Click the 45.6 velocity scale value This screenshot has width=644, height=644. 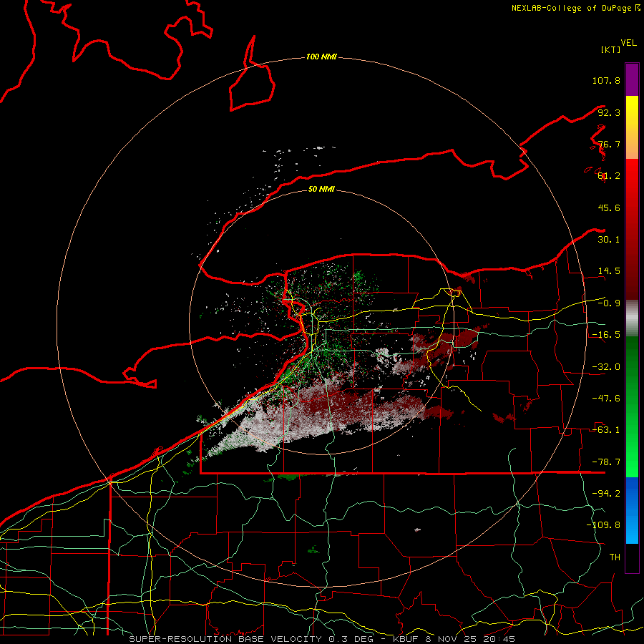(609, 208)
